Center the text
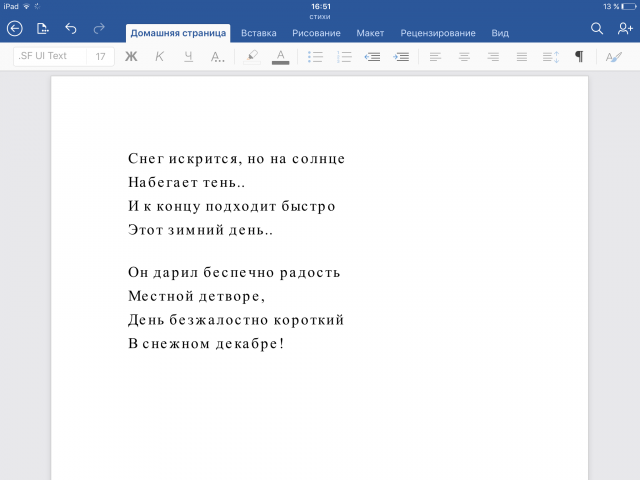This screenshot has width=640, height=480. [x=464, y=56]
